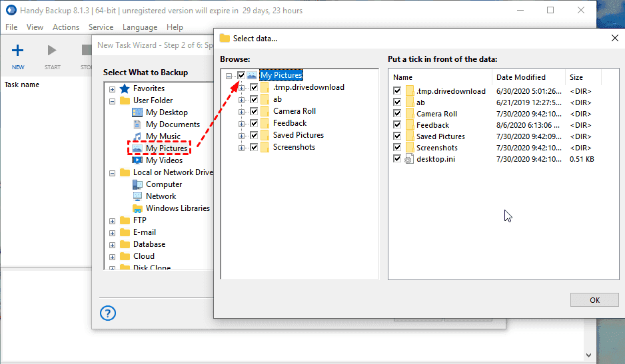625x364 pixels.
Task: Open the Actions menu
Action: pos(66,27)
